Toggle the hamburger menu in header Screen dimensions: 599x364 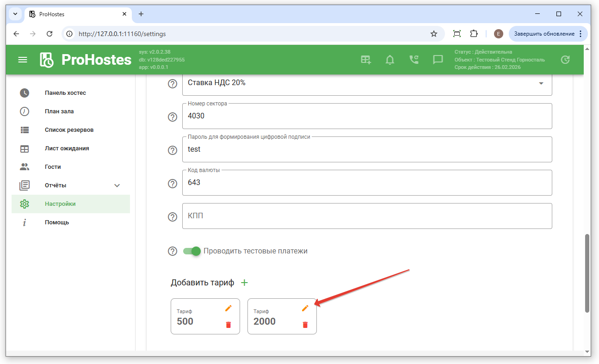tap(23, 60)
